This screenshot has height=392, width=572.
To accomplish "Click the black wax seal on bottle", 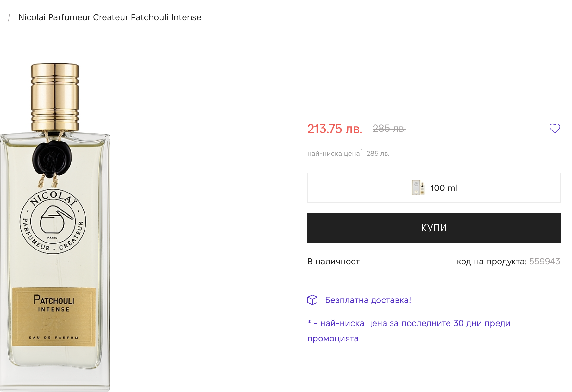I will pos(52,158).
